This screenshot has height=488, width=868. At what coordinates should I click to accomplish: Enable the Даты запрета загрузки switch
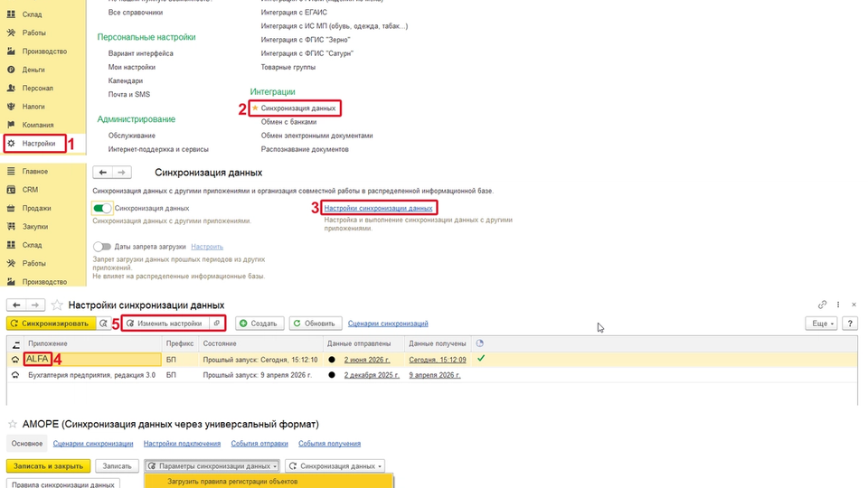[102, 247]
